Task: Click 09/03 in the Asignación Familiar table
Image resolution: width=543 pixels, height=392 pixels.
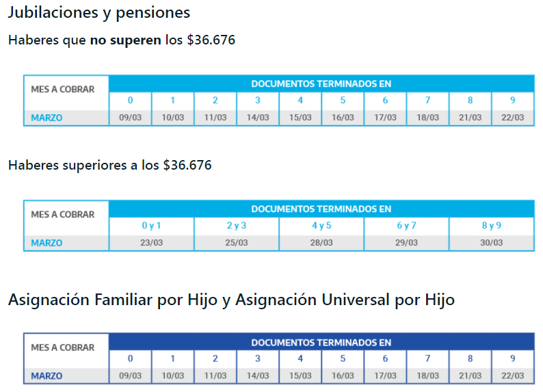Action: point(130,376)
